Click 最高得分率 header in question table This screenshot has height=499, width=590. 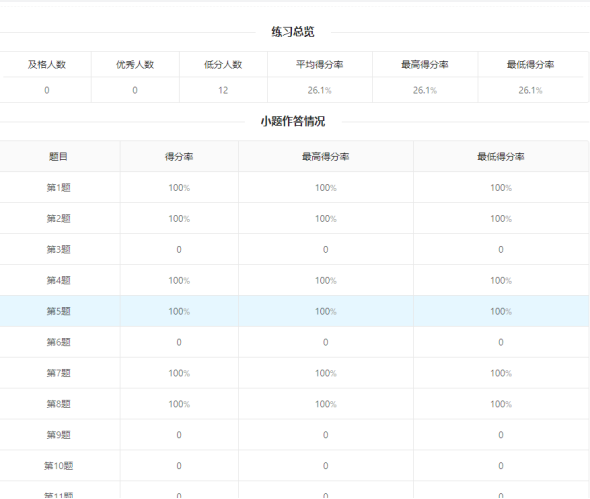click(325, 156)
